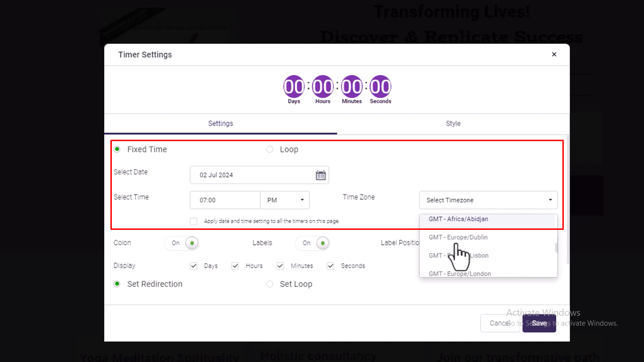
Task: Toggle the Labels switch
Action: tap(312, 243)
